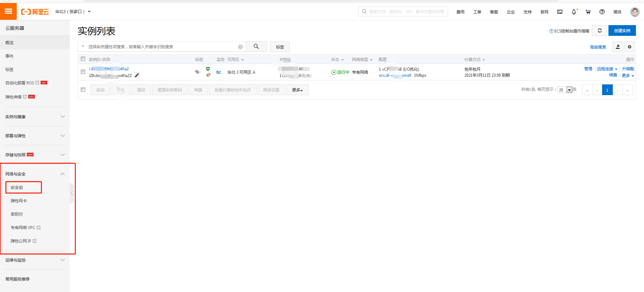Select all instances via header checkbox
The image size is (644, 292).
tap(83, 59)
